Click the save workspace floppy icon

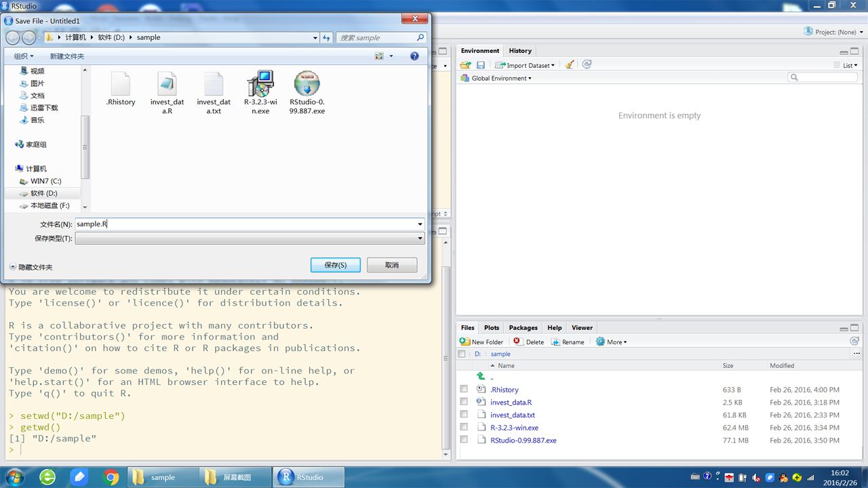tap(481, 65)
